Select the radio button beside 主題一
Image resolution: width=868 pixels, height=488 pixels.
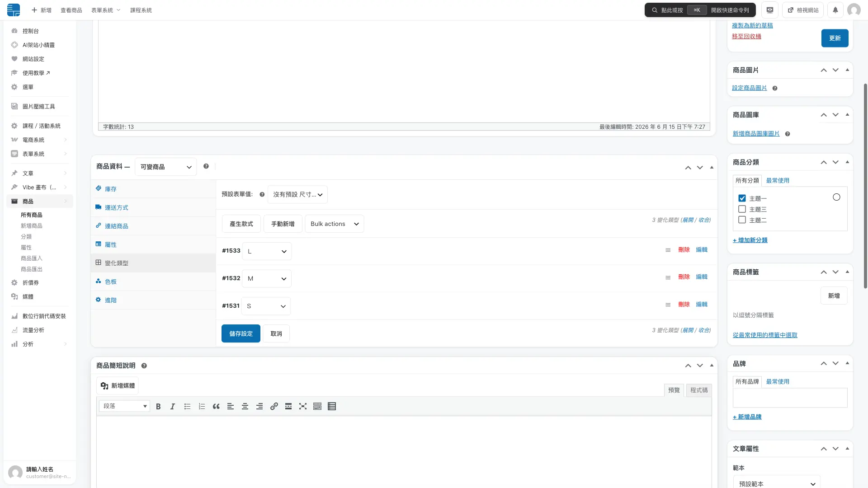click(836, 197)
